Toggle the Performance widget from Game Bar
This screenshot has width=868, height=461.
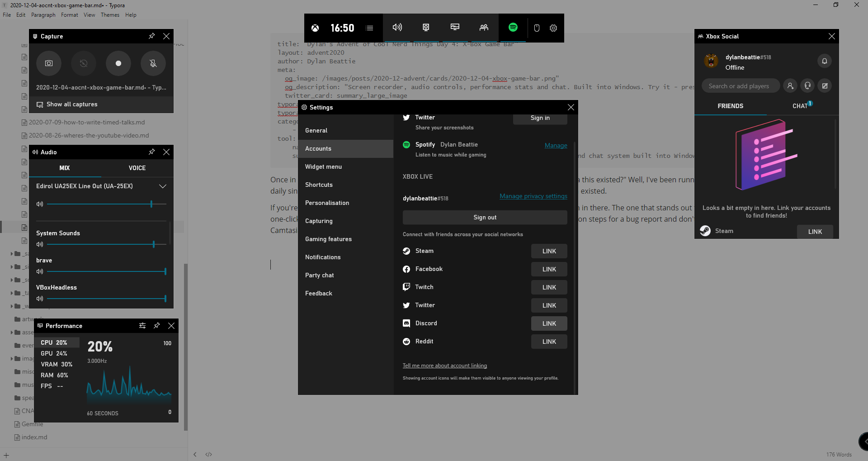[x=455, y=28]
